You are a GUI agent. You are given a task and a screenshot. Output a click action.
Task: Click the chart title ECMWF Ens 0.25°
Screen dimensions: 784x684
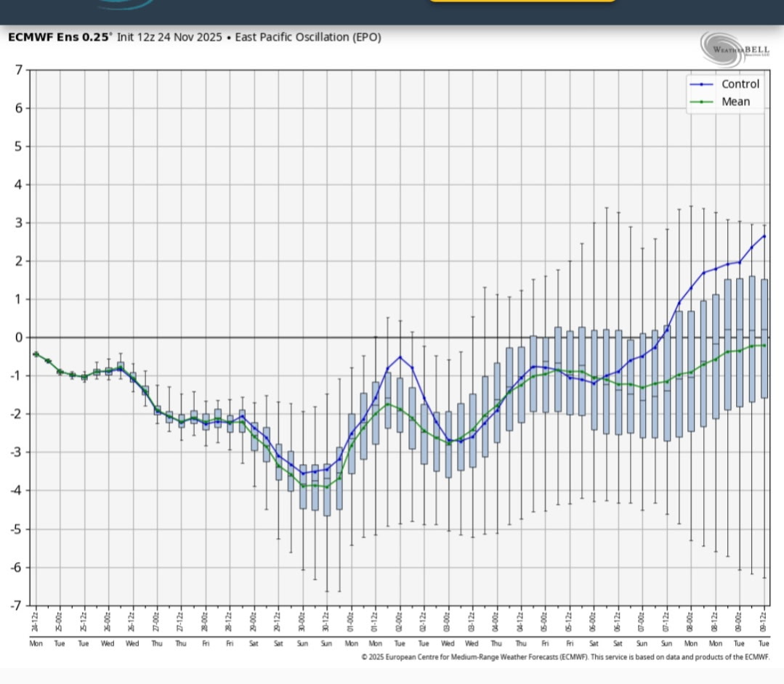tap(60, 37)
